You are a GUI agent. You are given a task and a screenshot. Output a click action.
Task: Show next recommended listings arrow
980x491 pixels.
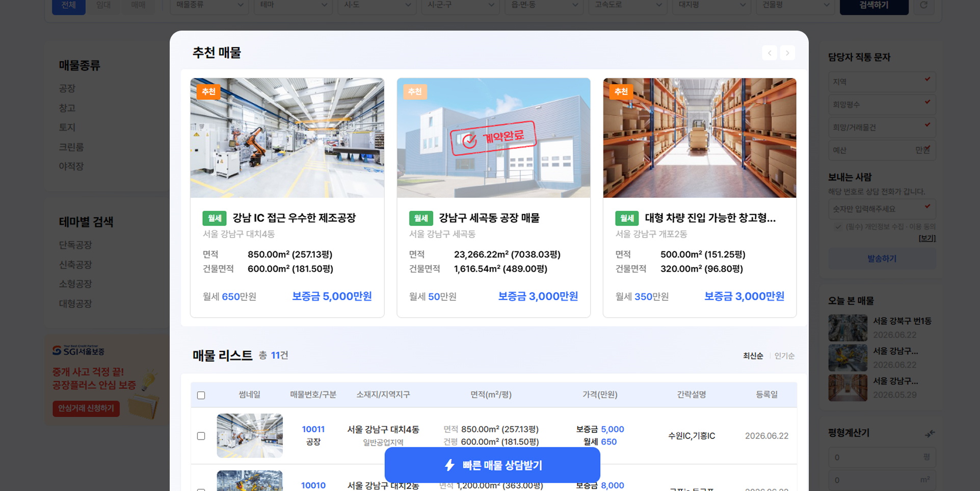pyautogui.click(x=787, y=53)
